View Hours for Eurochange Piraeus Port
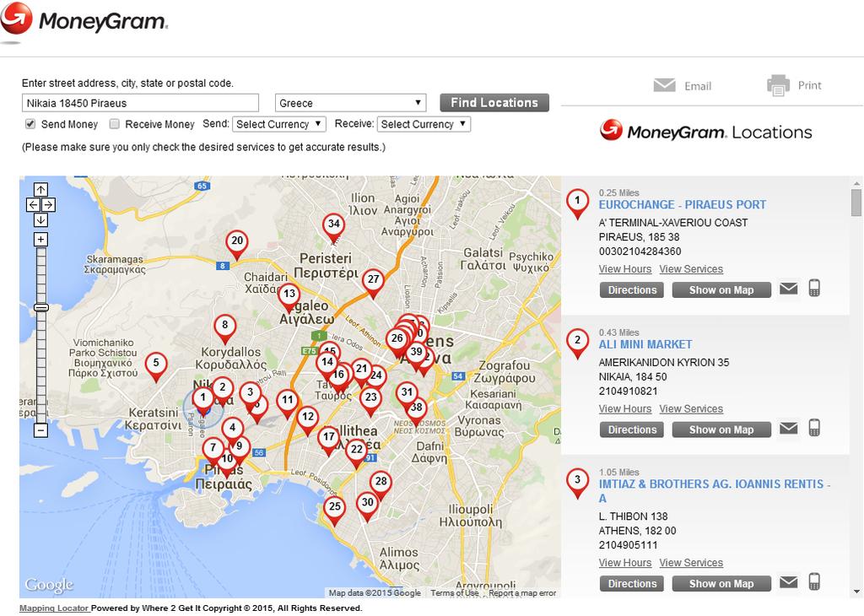Image resolution: width=864 pixels, height=616 pixels. click(x=625, y=269)
